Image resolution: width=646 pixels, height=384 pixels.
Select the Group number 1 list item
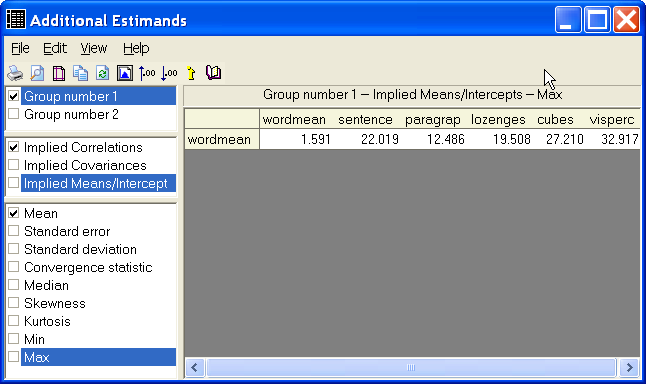(x=98, y=96)
